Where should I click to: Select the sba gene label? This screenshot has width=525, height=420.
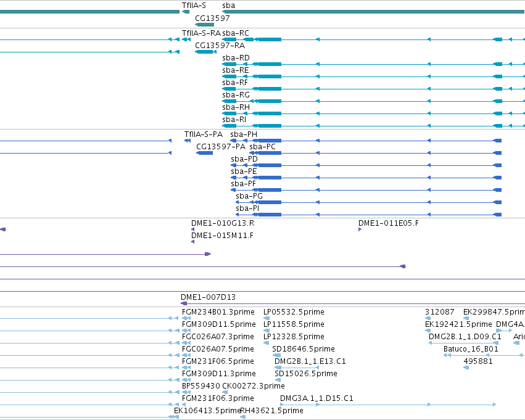[229, 6]
